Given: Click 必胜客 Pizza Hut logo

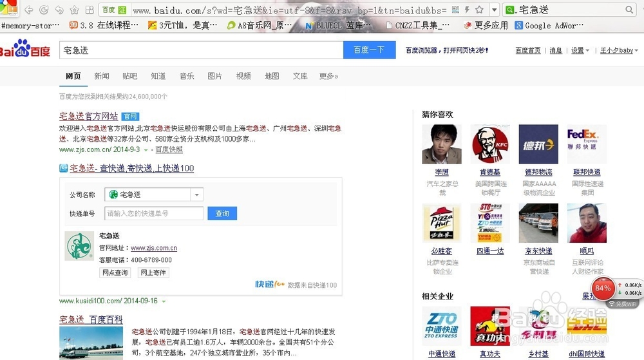Looking at the screenshot, I should (x=442, y=223).
